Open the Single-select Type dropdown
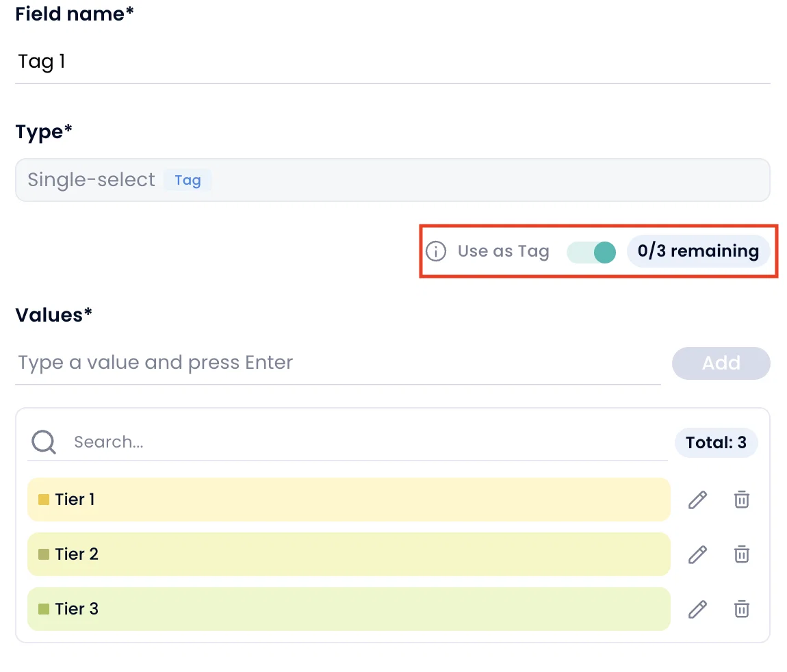This screenshot has width=787, height=672. coord(392,180)
